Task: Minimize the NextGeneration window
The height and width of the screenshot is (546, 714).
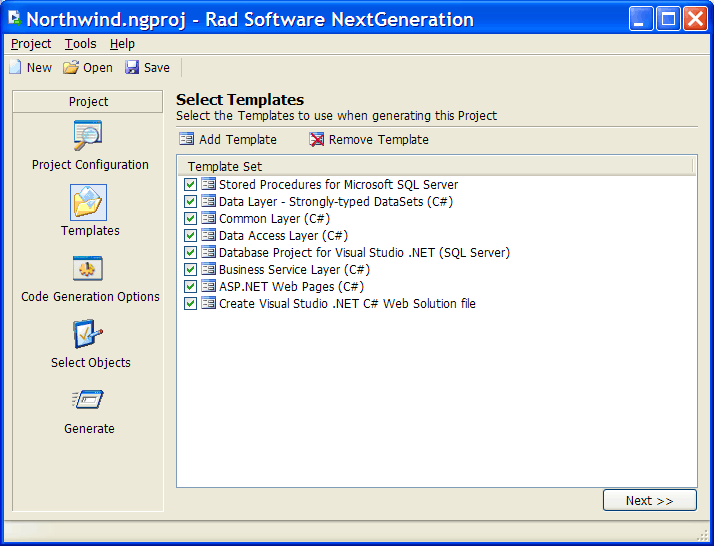Action: click(641, 19)
